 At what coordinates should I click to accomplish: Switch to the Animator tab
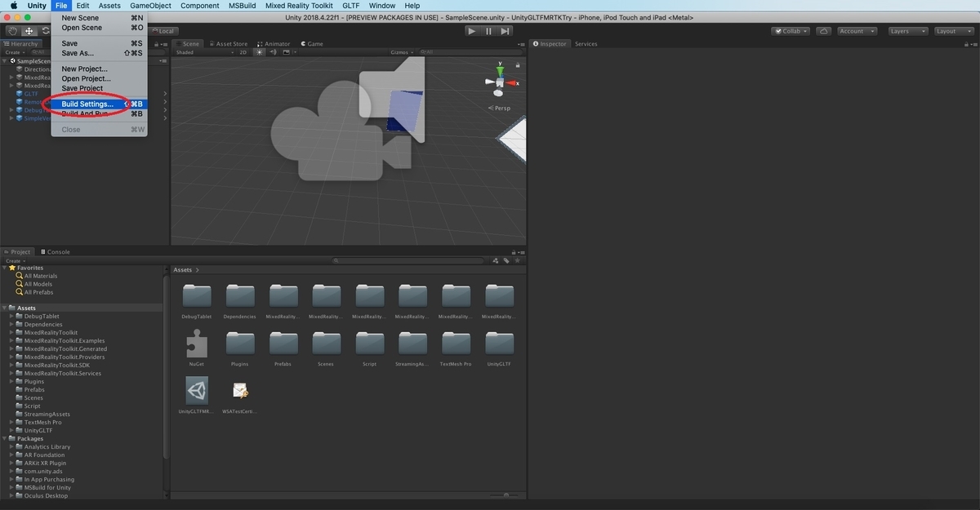click(x=275, y=44)
